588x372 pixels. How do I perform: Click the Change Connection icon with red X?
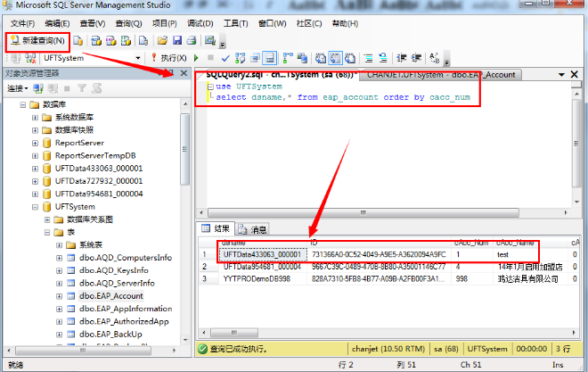coord(30,58)
